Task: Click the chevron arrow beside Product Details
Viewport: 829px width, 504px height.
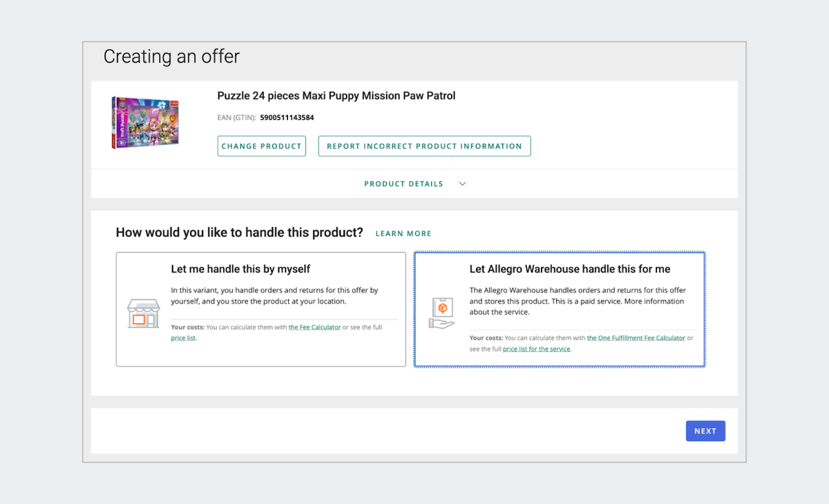Action: 463,184
